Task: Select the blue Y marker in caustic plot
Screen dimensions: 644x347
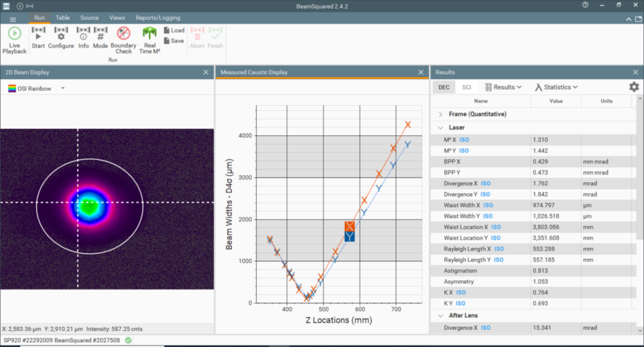Action: [349, 237]
